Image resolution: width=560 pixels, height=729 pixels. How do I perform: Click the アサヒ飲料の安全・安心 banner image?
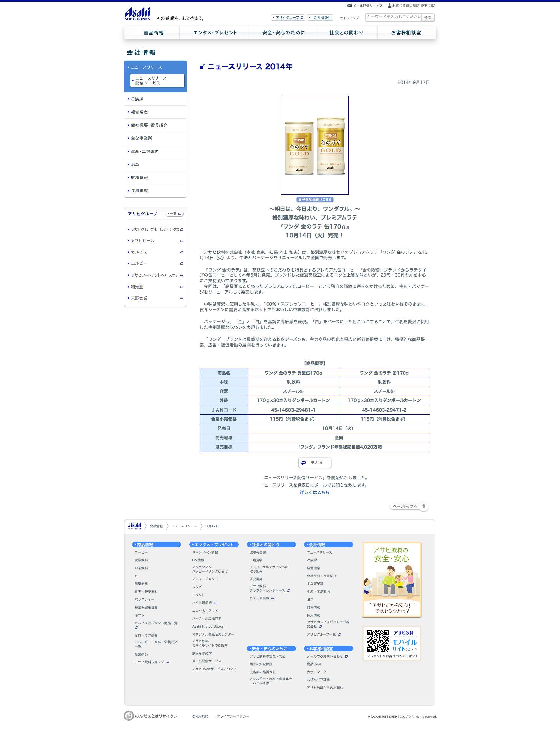pos(392,580)
